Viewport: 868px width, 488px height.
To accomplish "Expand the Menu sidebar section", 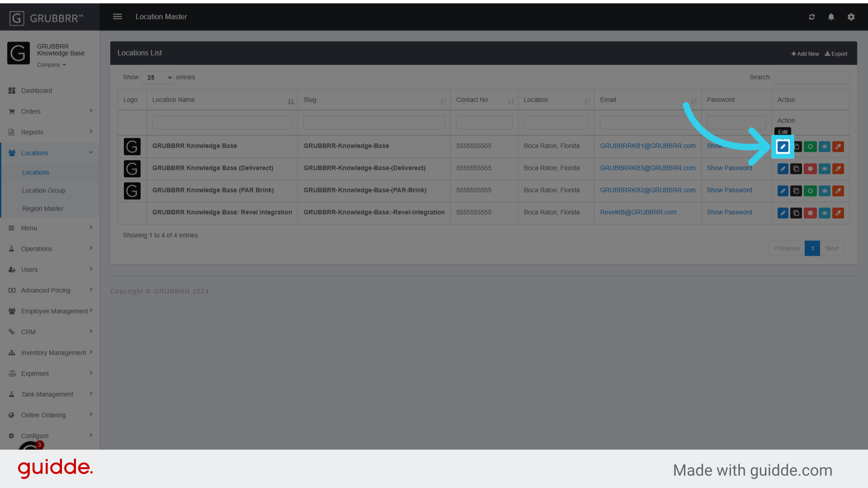I will tap(50, 228).
